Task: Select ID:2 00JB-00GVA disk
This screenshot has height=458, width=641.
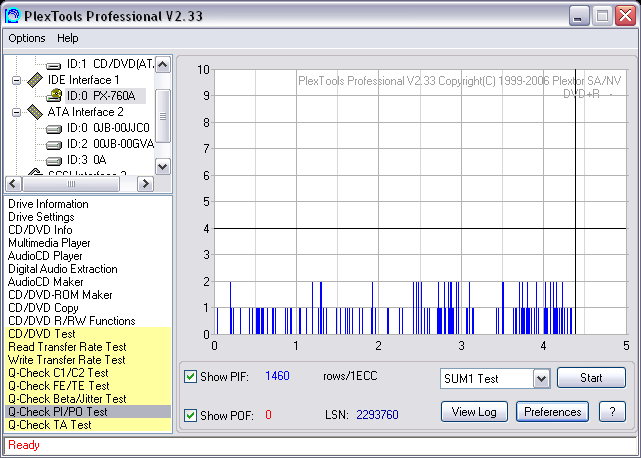Action: (x=110, y=144)
